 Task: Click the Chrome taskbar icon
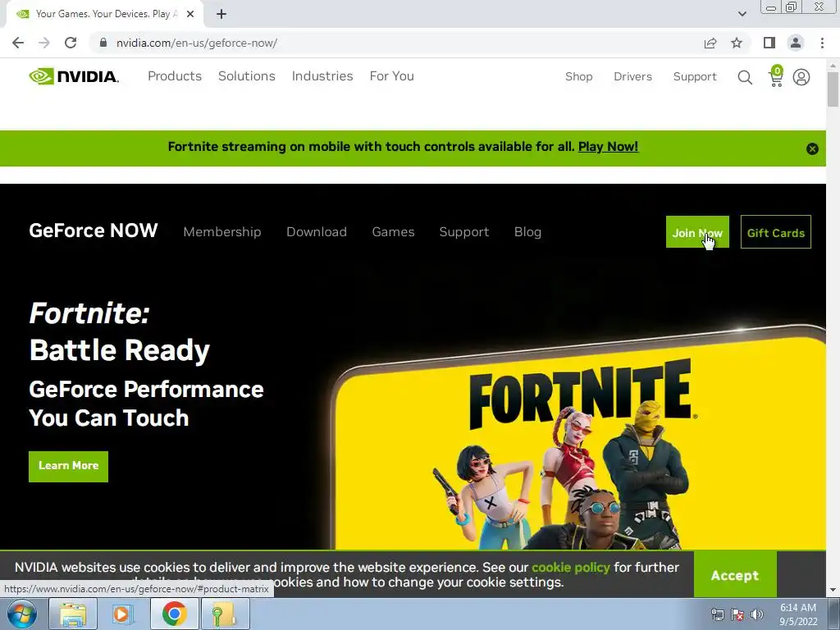tap(174, 614)
